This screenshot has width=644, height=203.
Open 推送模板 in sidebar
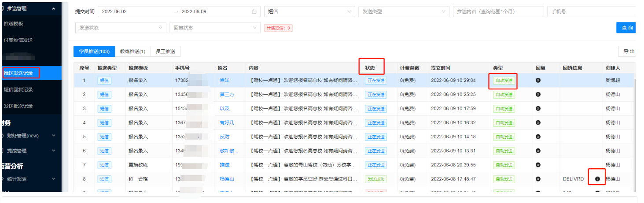point(13,23)
